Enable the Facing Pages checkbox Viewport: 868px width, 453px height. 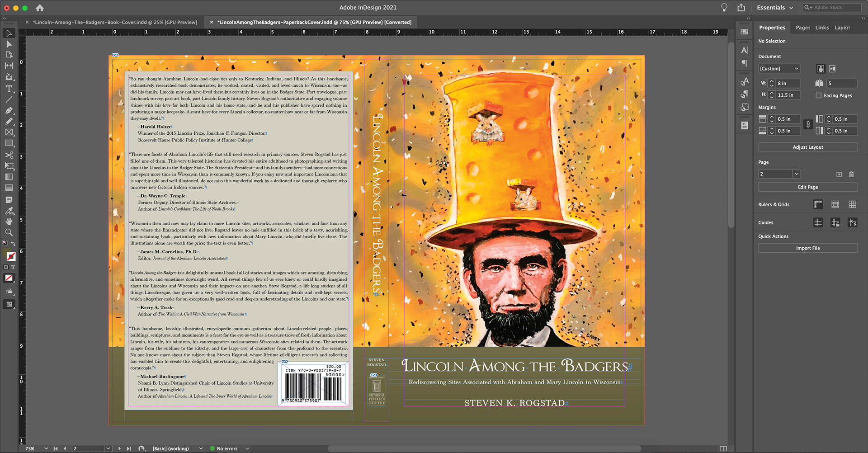click(x=818, y=95)
